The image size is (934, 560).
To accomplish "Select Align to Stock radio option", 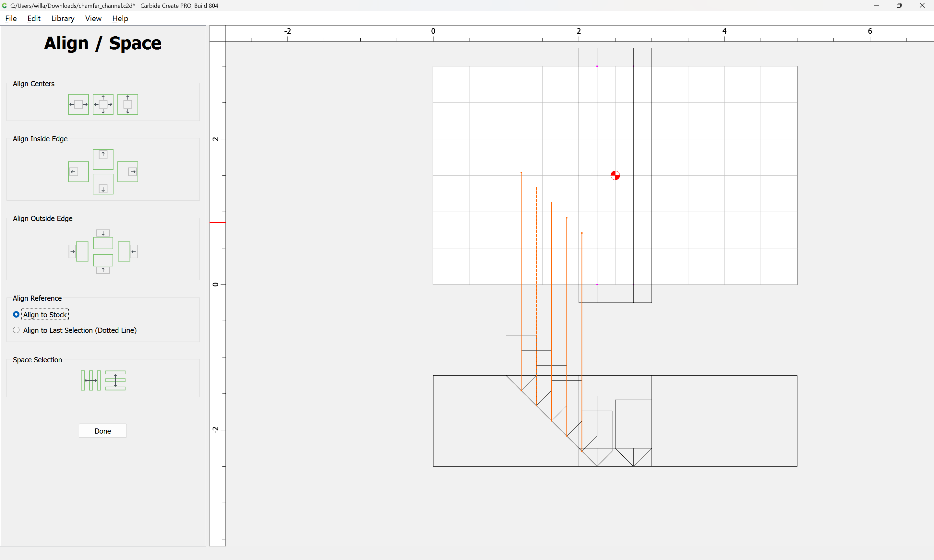I will [16, 314].
